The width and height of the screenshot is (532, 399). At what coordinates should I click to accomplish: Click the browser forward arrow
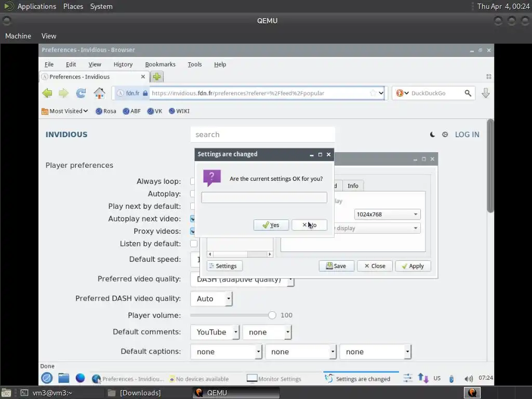click(x=63, y=93)
